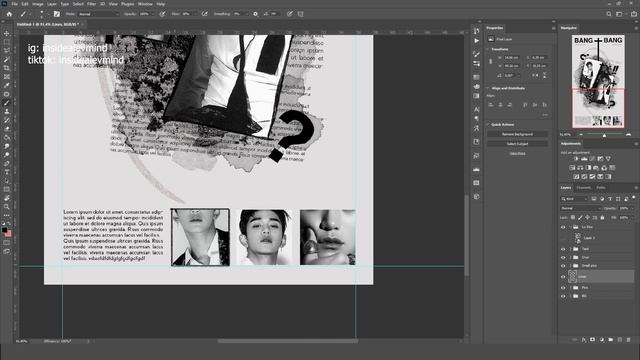The height and width of the screenshot is (360, 640).
Task: Add a Vibrance adjustment from Adjustments panel
Action: click(x=608, y=158)
